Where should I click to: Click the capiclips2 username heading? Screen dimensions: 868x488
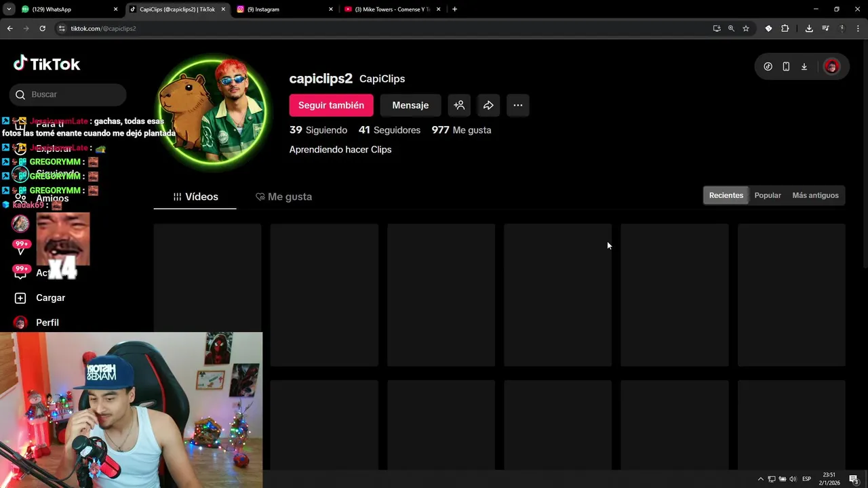point(321,79)
